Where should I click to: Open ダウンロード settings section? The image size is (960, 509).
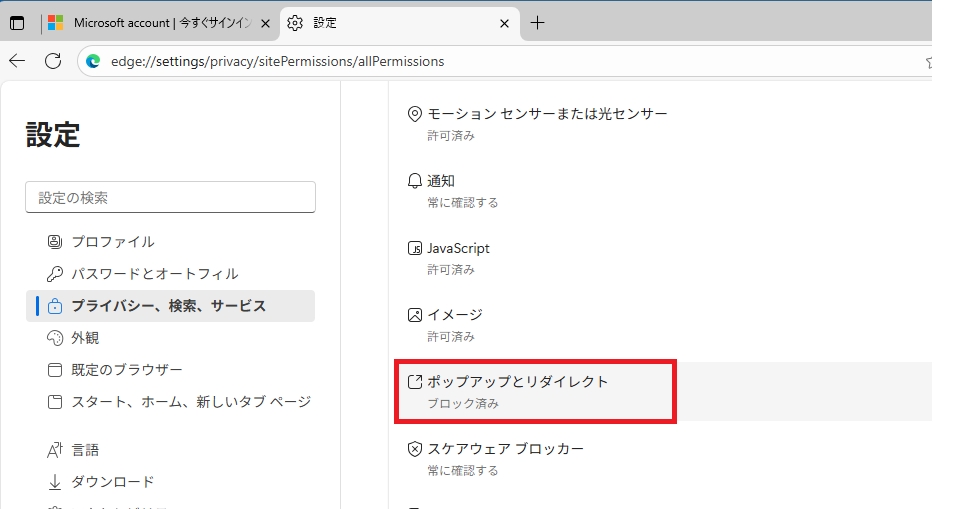(112, 482)
